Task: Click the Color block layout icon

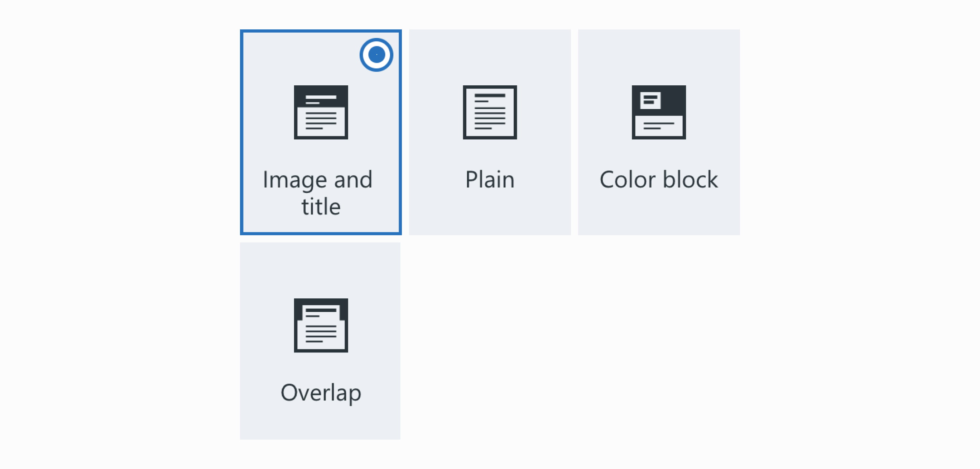Action: tap(659, 112)
